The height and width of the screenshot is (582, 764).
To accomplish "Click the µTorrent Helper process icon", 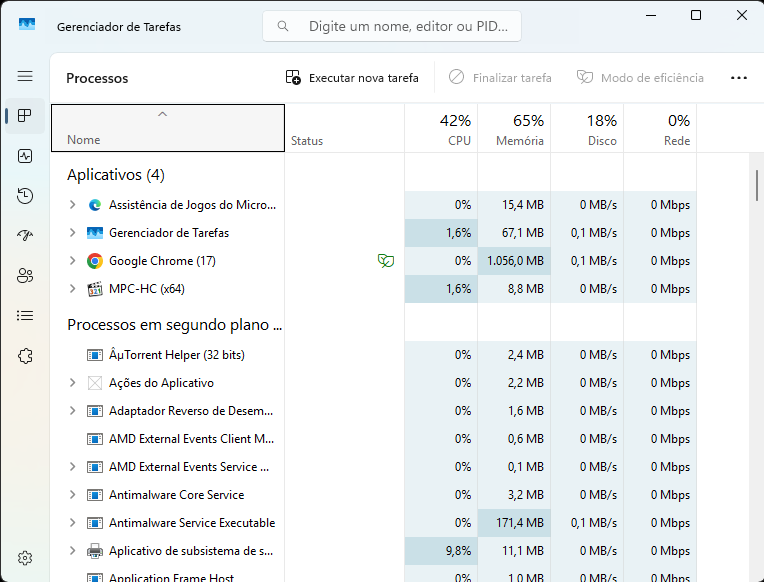I will point(95,355).
